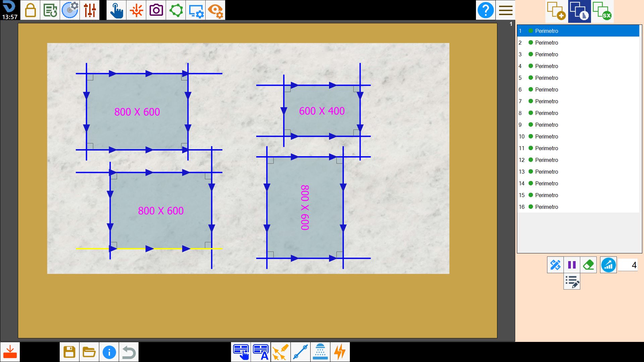Click the lightning bolt icon

click(340, 352)
